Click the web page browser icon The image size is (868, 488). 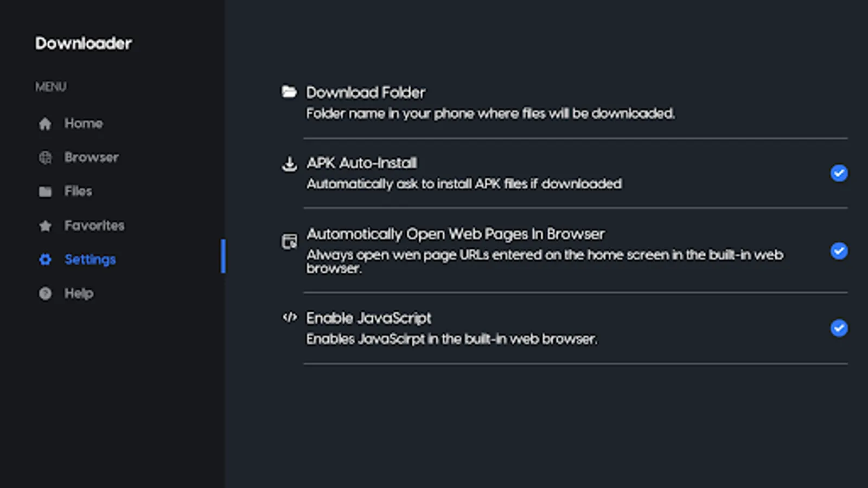coord(289,242)
